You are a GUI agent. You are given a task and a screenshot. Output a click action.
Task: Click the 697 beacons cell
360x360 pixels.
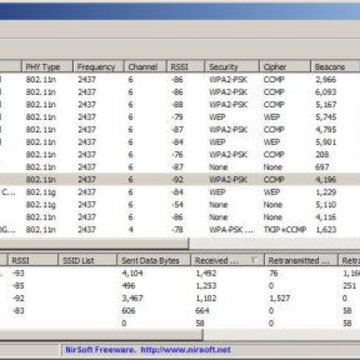pyautogui.click(x=322, y=167)
